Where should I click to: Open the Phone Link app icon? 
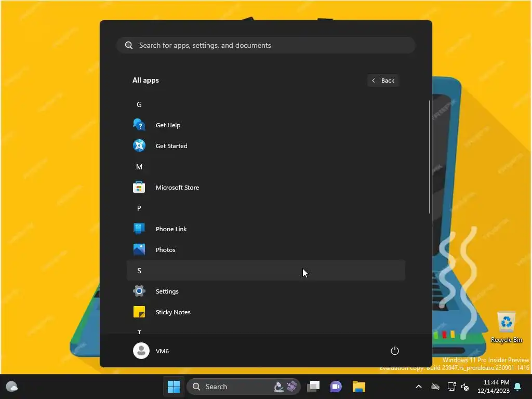pyautogui.click(x=139, y=229)
